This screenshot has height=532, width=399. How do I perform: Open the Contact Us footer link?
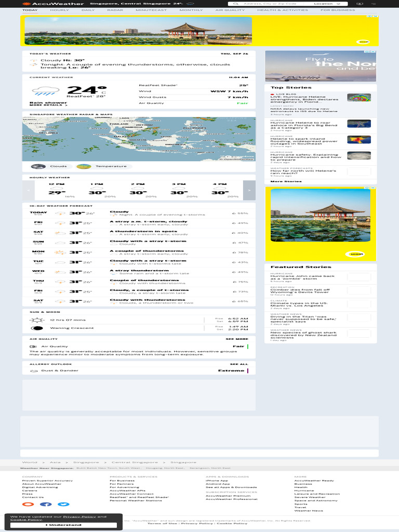tap(33, 497)
